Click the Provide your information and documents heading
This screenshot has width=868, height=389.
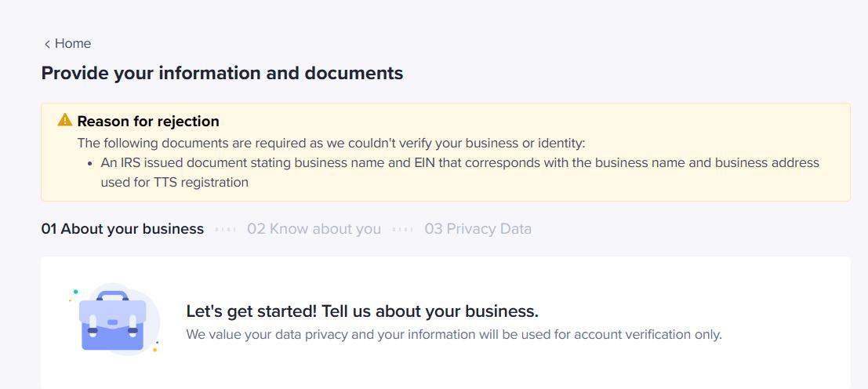222,73
